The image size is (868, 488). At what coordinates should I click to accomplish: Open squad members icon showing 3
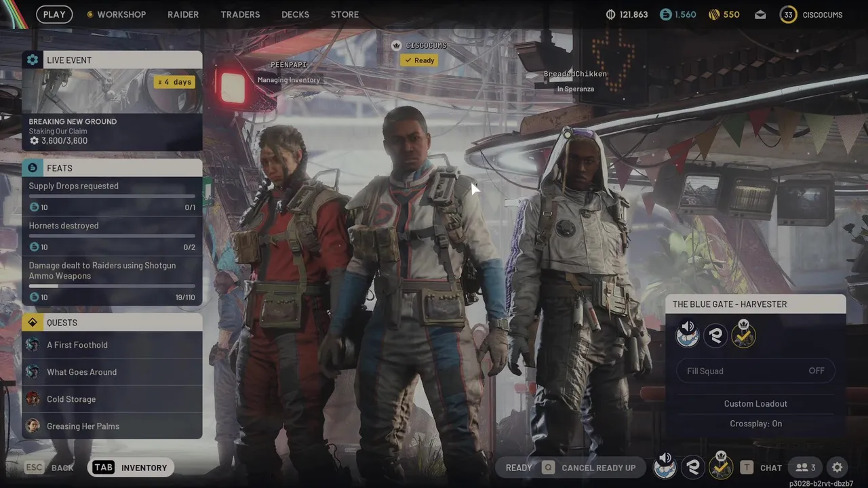coord(806,468)
